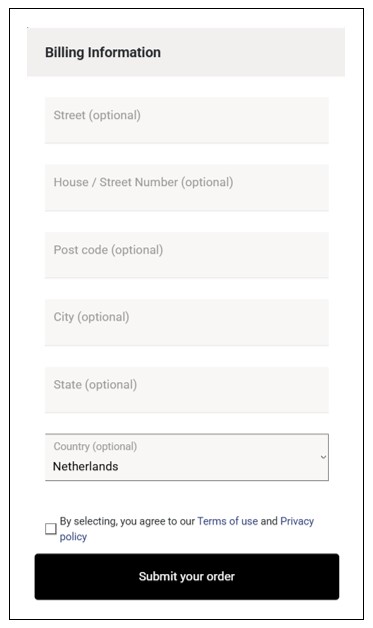
Task: Select the Netherlands value in Country selector
Action: click(x=85, y=466)
